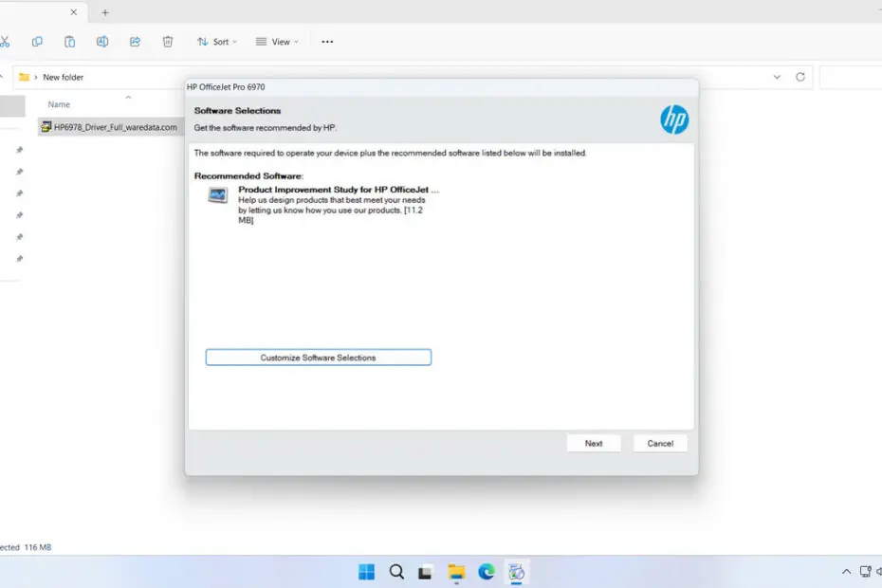882x588 pixels.
Task: Click the Paste icon in Explorer toolbar
Action: pyautogui.click(x=69, y=42)
